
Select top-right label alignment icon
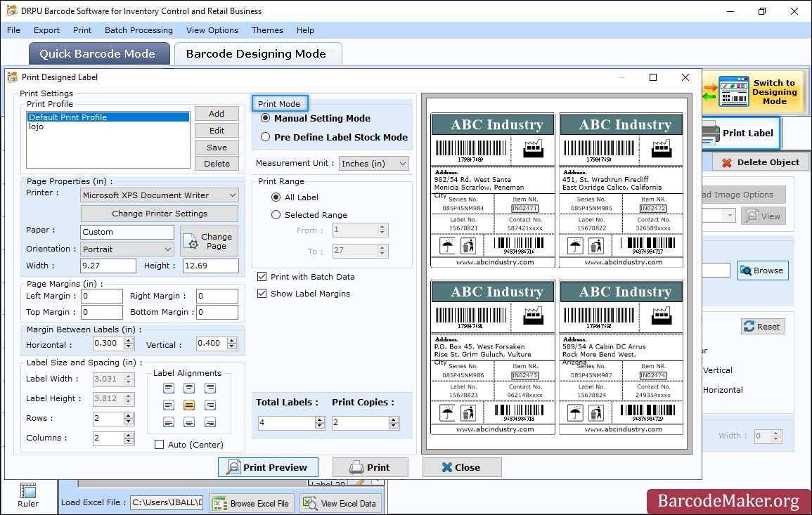coord(210,388)
